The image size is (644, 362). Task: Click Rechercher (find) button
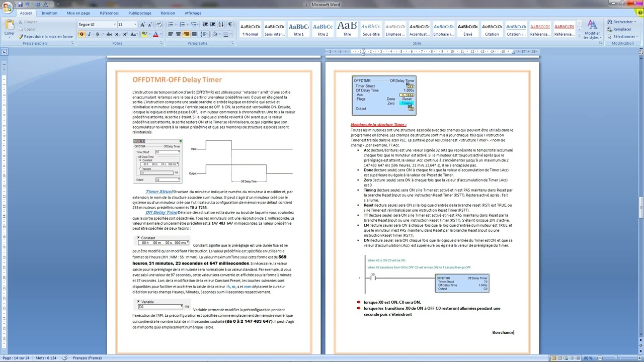pos(621,22)
